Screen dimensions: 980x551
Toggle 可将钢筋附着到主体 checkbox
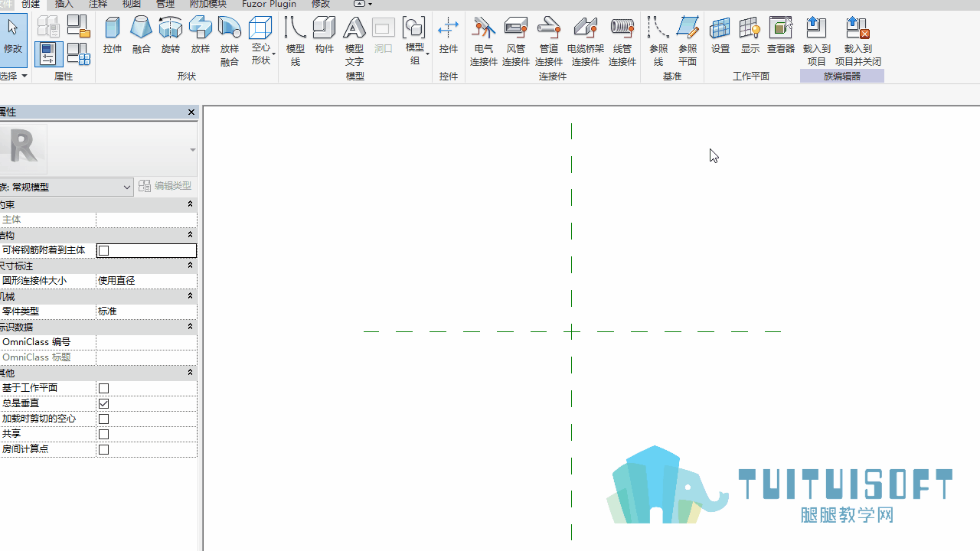(104, 250)
